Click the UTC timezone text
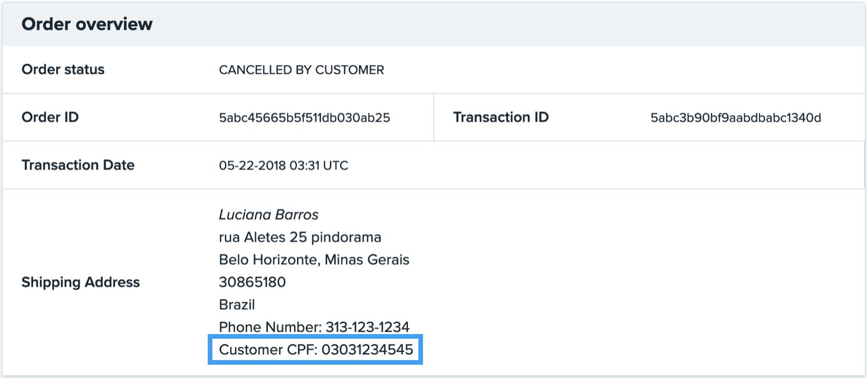This screenshot has width=868, height=378. (x=336, y=166)
